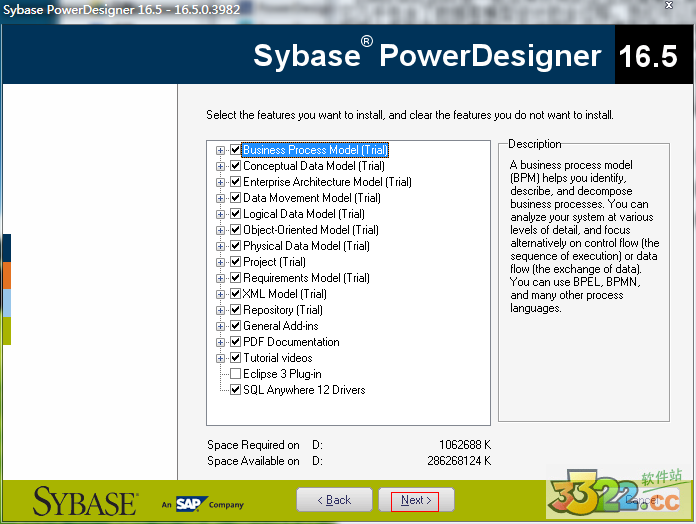Uncheck SQL Anywhere 12 Drivers checkbox
This screenshot has height=524, width=696.
(x=236, y=389)
